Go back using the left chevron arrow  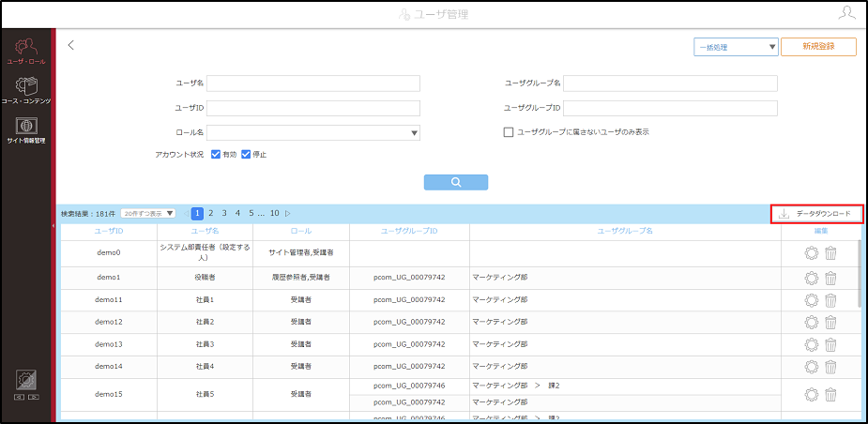pyautogui.click(x=71, y=45)
